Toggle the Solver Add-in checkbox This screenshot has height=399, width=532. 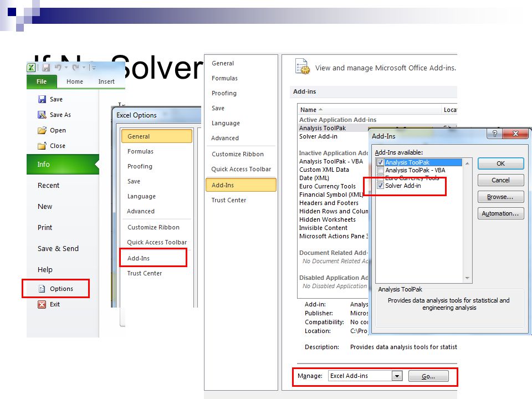[x=380, y=186]
